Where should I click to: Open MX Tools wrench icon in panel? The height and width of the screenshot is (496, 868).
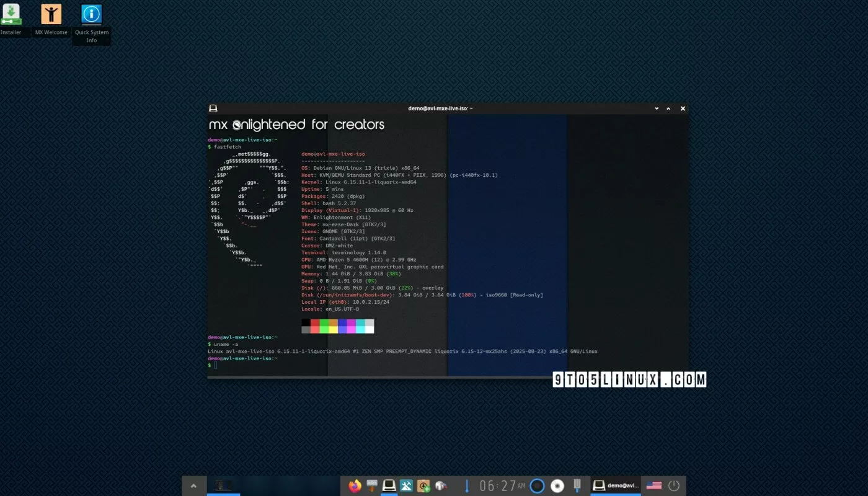(x=407, y=486)
